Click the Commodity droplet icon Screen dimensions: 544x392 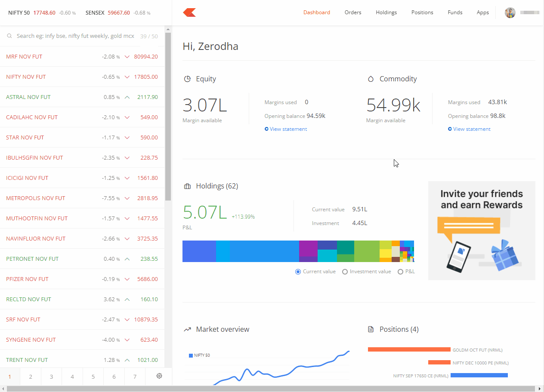(x=371, y=79)
